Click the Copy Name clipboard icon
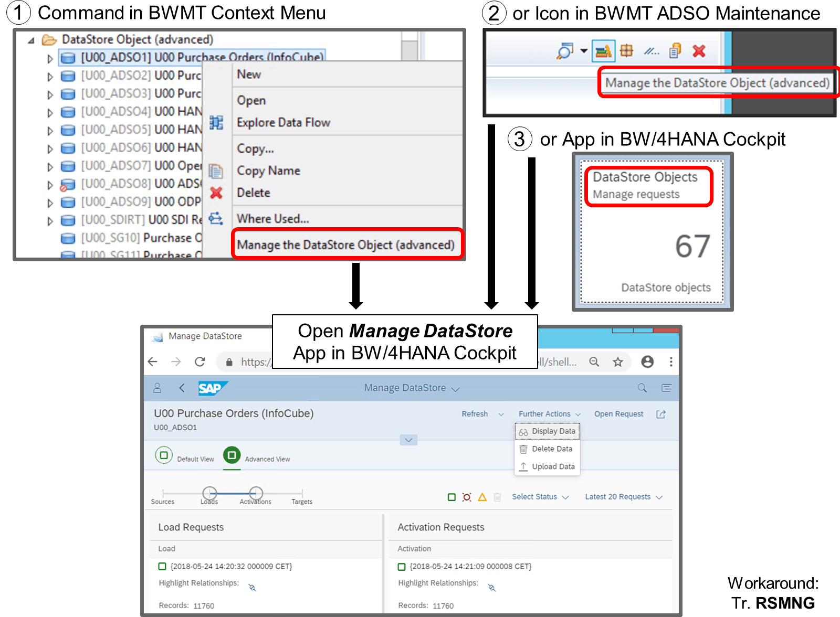This screenshot has height=617, width=840. [x=216, y=171]
